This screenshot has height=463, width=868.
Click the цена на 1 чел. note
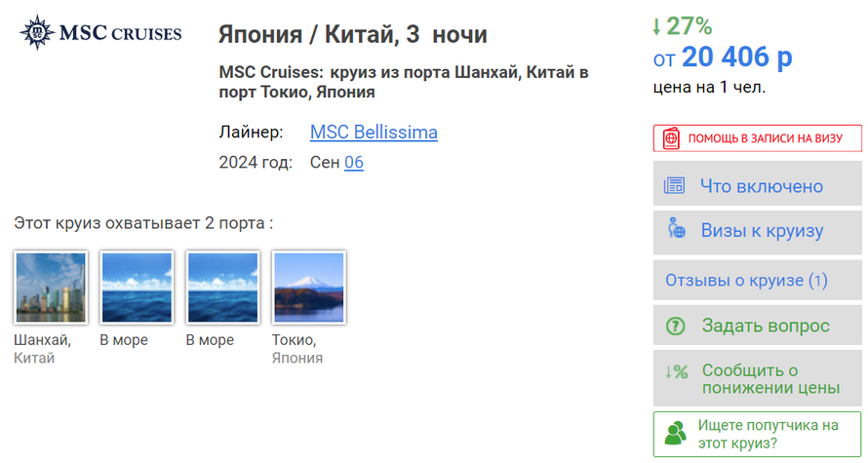(x=709, y=88)
